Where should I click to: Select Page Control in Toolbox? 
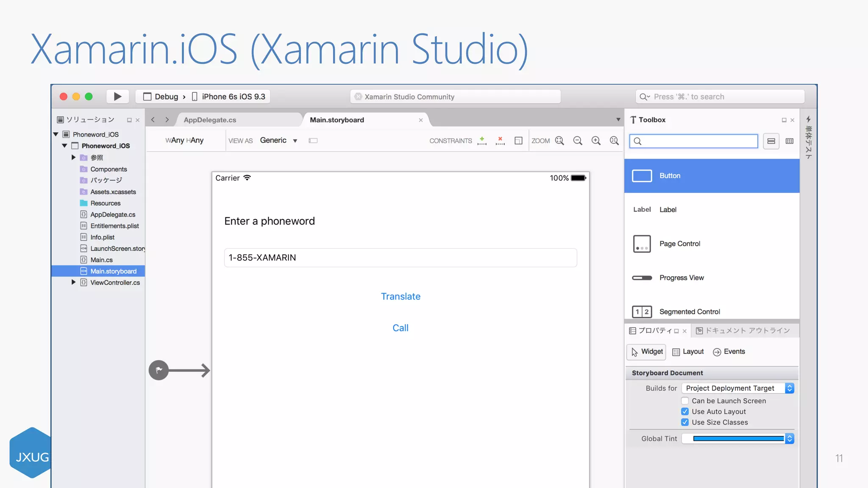coord(712,244)
